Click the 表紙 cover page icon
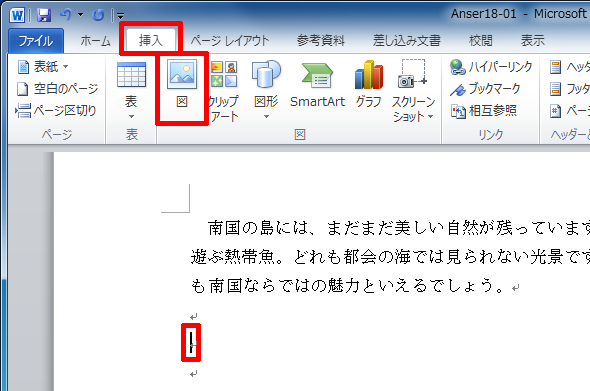Image resolution: width=590 pixels, height=391 pixels. pyautogui.click(x=23, y=67)
